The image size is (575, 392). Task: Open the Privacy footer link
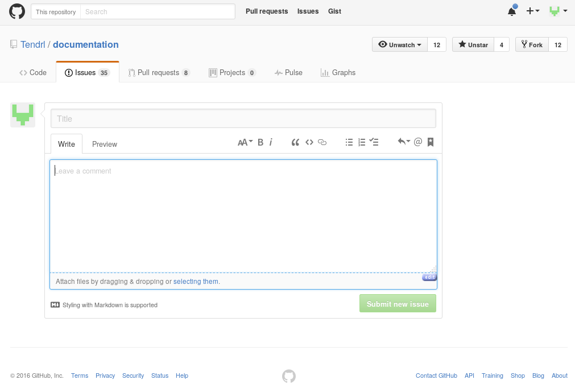(x=105, y=376)
